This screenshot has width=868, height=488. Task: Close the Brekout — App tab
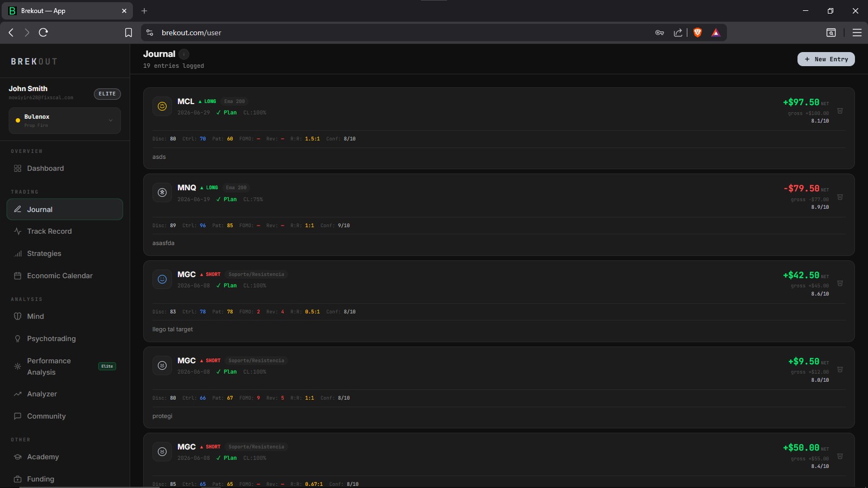(x=124, y=11)
